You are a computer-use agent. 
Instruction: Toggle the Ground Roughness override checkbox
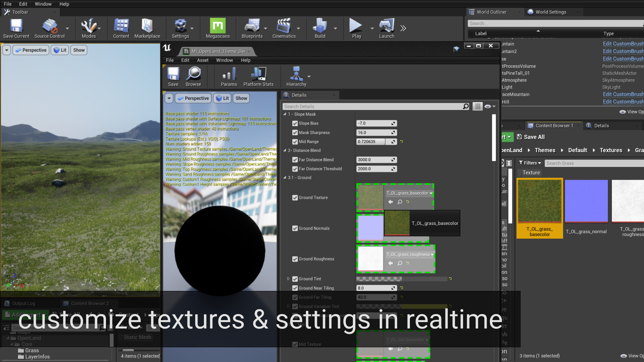point(295,259)
